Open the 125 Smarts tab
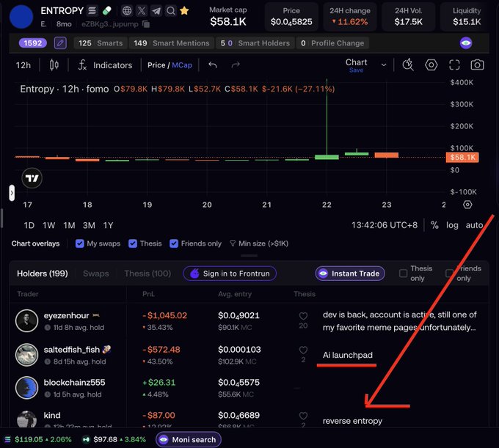 pos(101,43)
